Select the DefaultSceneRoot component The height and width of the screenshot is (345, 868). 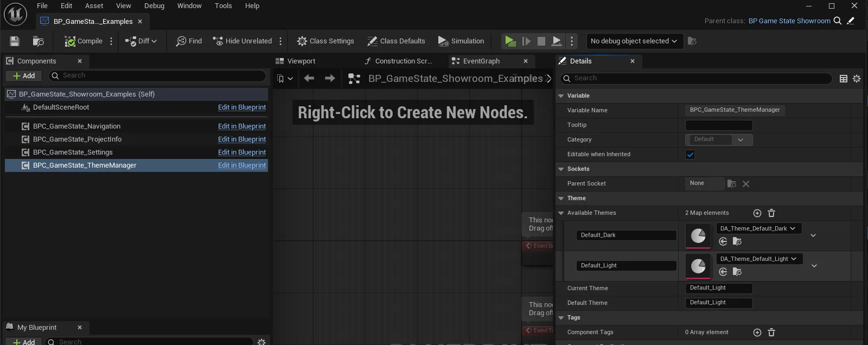(x=61, y=107)
